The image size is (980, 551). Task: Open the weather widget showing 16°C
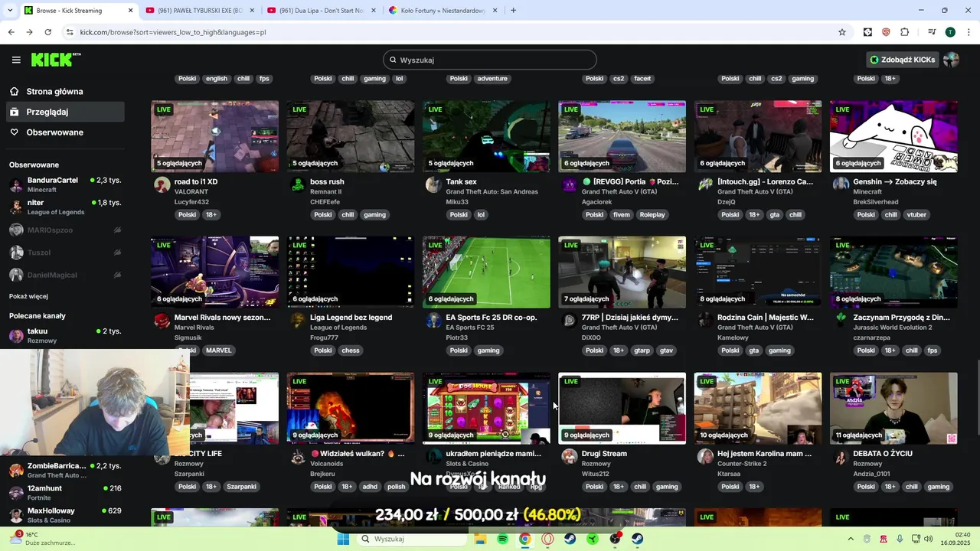pyautogui.click(x=42, y=539)
